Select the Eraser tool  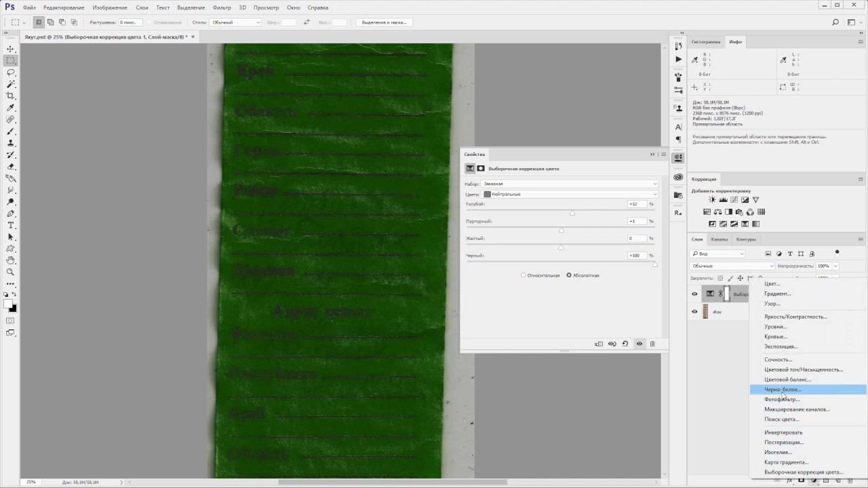(11, 167)
